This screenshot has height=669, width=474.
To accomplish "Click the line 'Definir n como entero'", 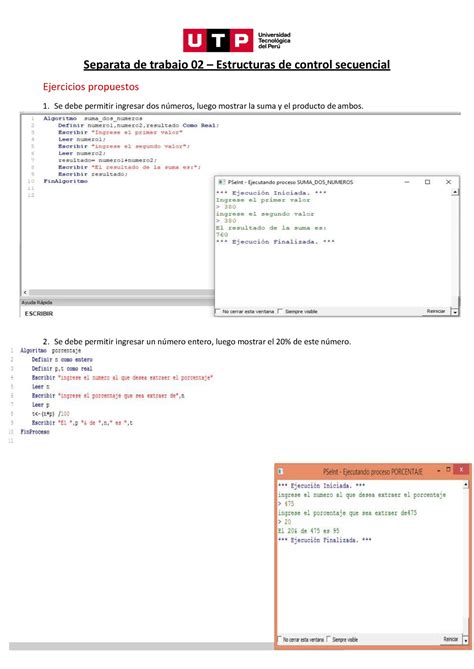I will click(x=62, y=360).
